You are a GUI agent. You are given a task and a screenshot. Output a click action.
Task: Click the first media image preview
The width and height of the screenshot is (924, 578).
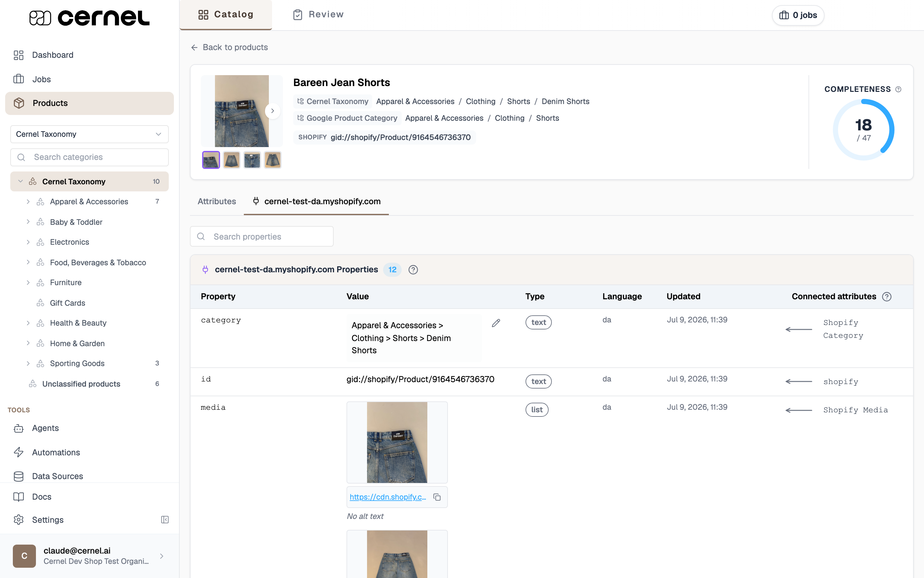click(397, 442)
